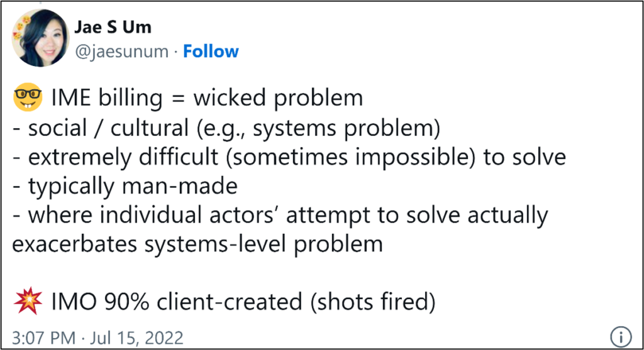This screenshot has width=644, height=350.
Task: Click the '(sometimes impossible)' parenthetical text
Action: point(350,157)
